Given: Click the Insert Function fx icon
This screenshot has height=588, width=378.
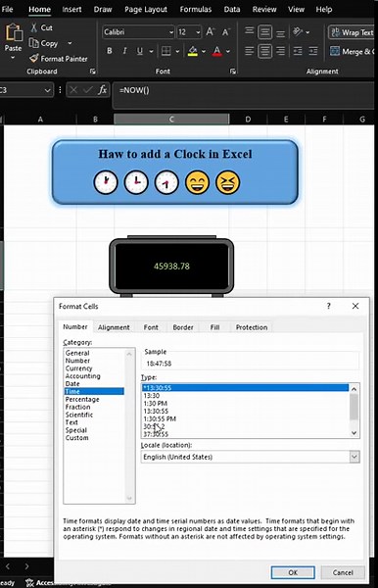Looking at the screenshot, I should click(102, 90).
